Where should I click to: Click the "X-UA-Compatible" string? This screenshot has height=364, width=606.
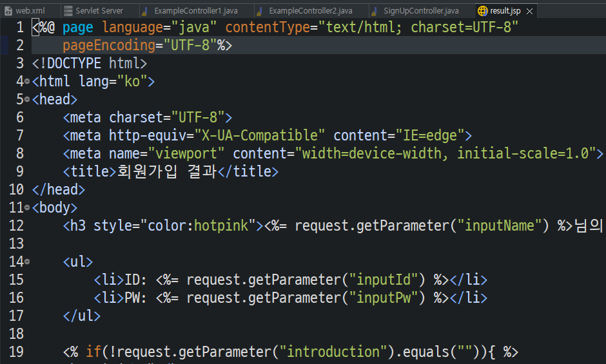tap(260, 136)
